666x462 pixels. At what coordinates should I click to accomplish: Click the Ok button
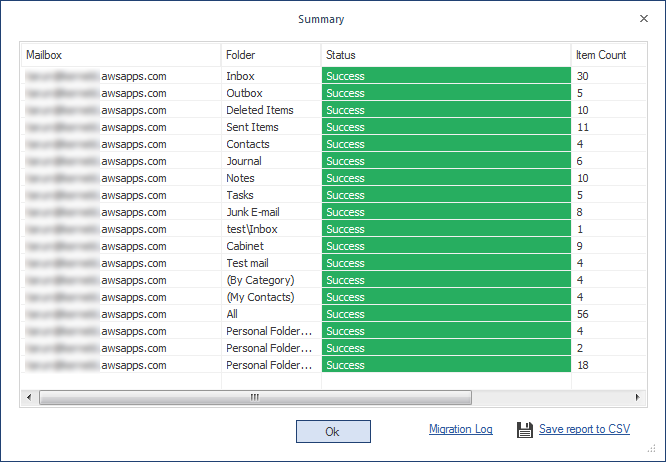(333, 431)
